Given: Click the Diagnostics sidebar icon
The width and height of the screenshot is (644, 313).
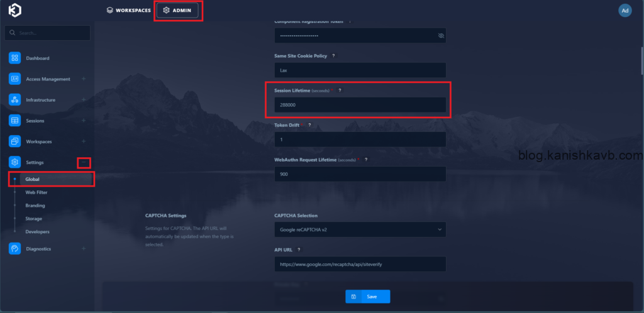Looking at the screenshot, I should pos(15,249).
